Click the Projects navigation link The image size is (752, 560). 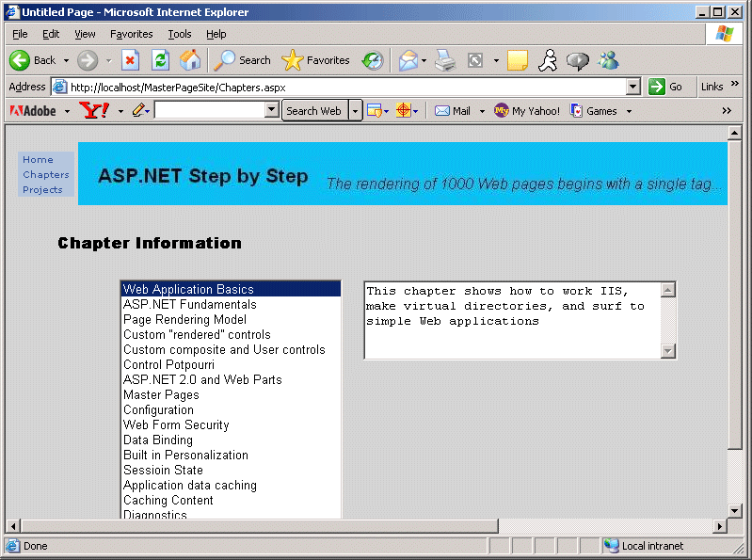[42, 190]
